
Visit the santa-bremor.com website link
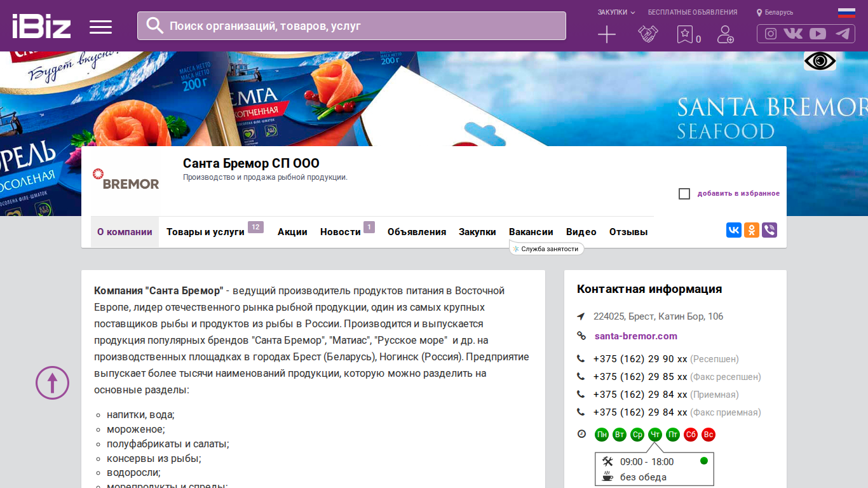(x=636, y=336)
